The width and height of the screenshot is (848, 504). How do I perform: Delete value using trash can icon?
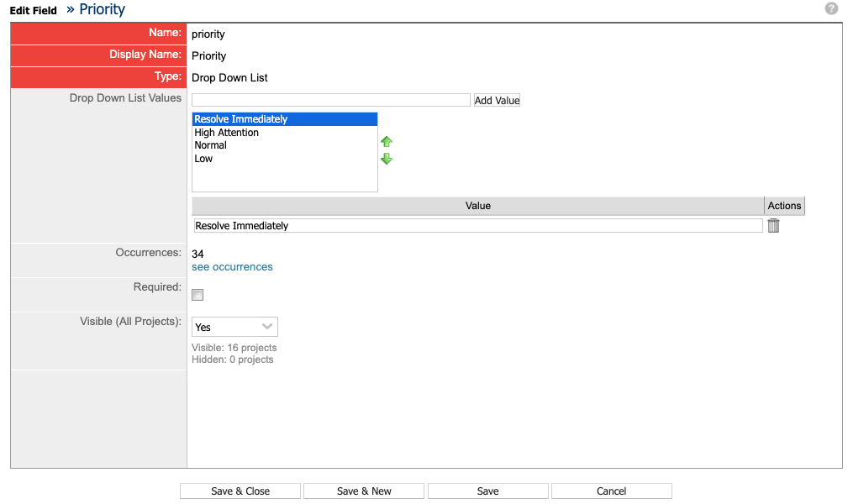[x=773, y=225]
